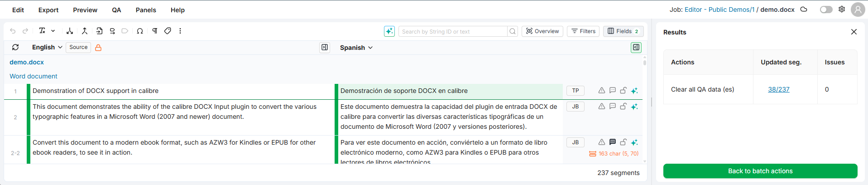Click the refresh icon beside English
868x185 pixels.
click(15, 47)
